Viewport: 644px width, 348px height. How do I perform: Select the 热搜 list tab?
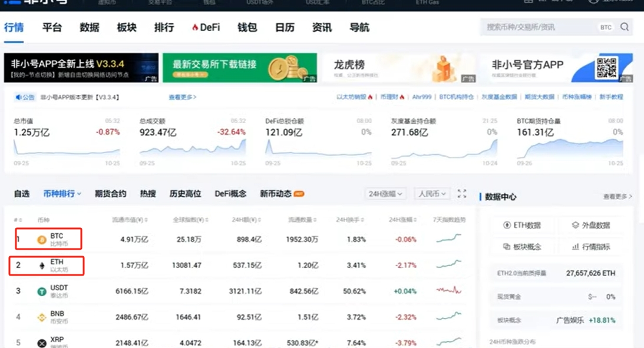click(147, 194)
